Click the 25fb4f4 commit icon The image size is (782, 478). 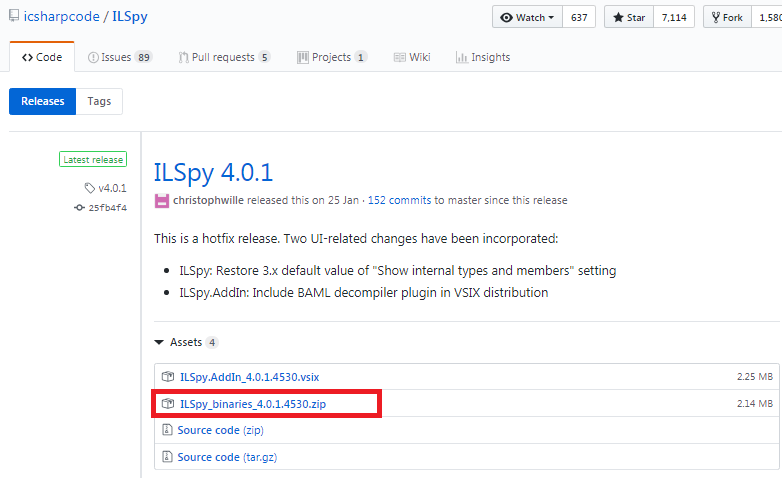coord(79,208)
